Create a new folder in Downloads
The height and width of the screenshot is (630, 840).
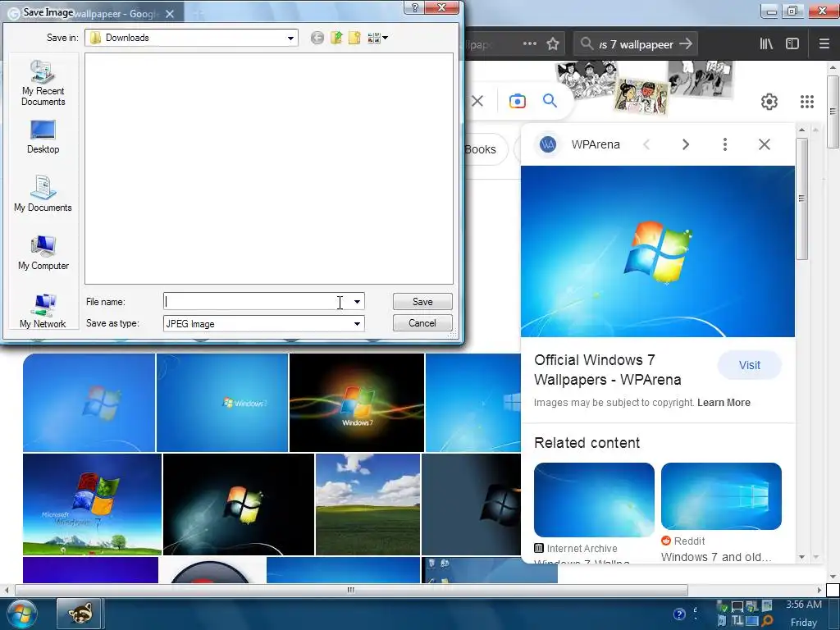click(x=354, y=38)
